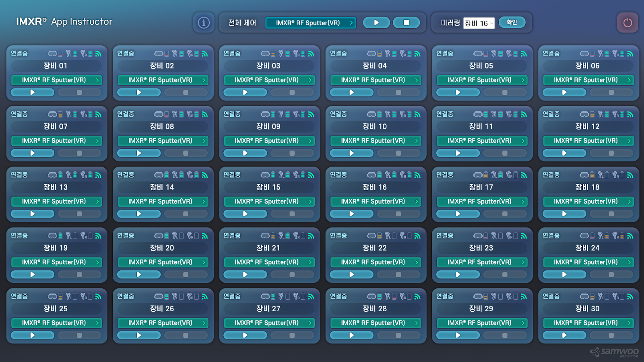Click left controller icon on 장비 23

click(494, 236)
